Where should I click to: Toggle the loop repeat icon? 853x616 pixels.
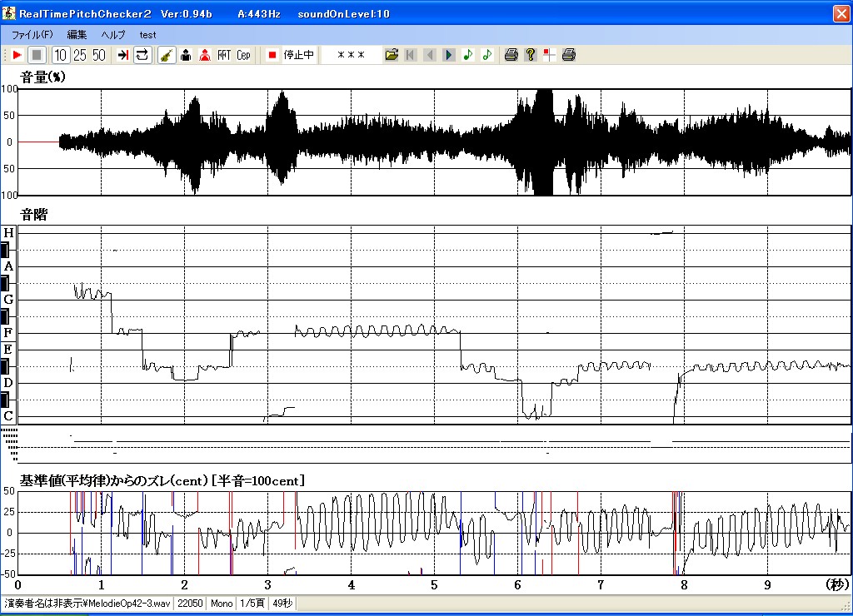click(142, 55)
